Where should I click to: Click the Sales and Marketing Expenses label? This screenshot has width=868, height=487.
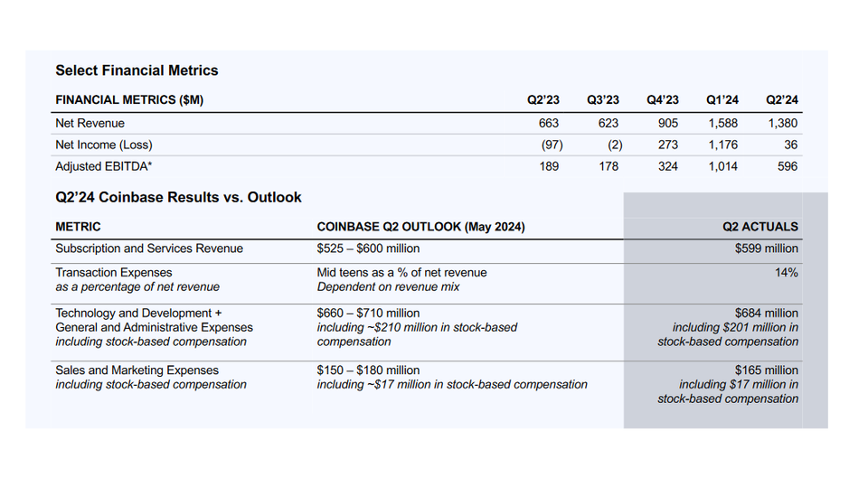137,370
